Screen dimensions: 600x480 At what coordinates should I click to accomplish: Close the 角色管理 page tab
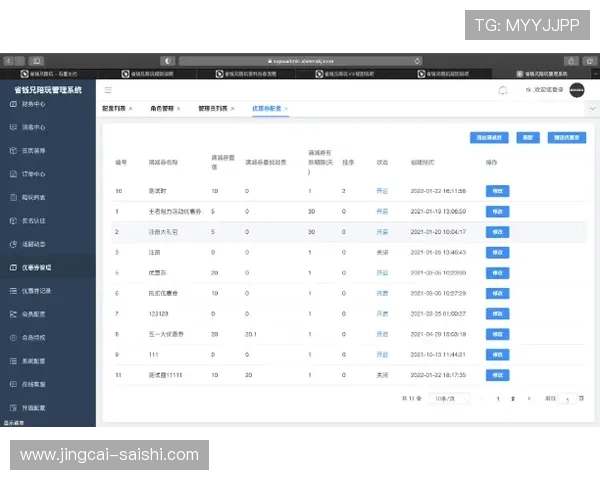[179, 109]
